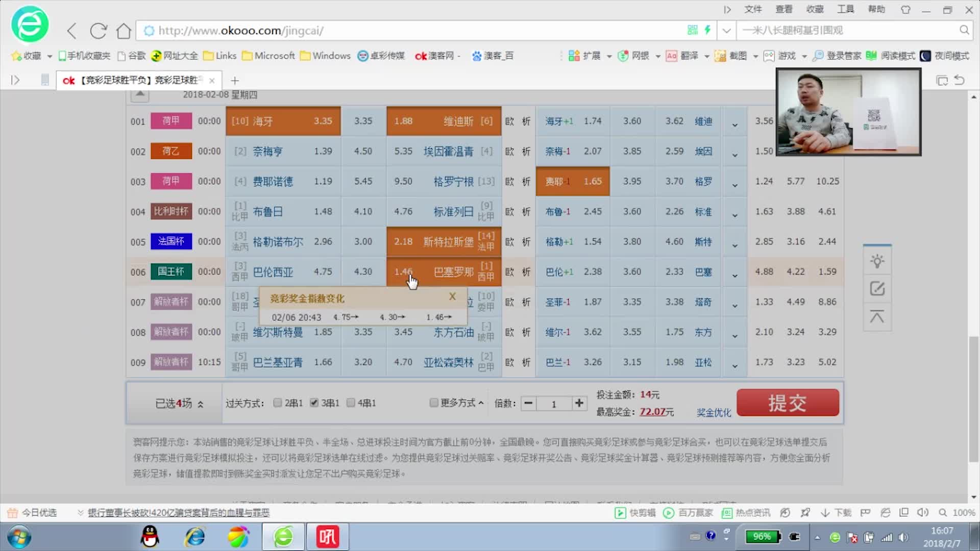This screenshot has height=551, width=980.
Task: Expand row 007 more options chevron
Action: point(735,305)
